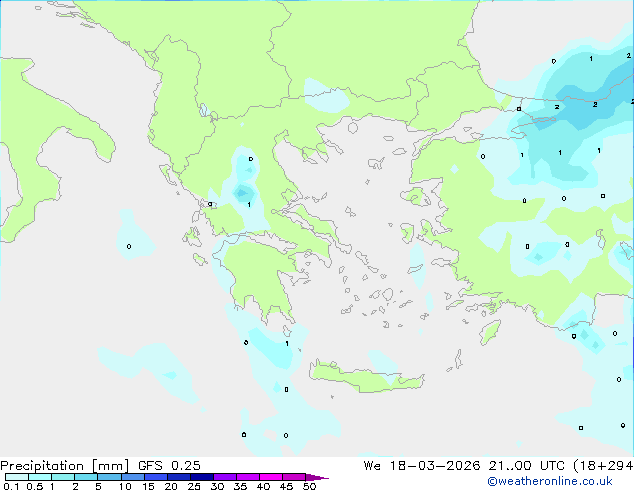This screenshot has height=490, width=634.
Task: Pick the 10–15 mm legend color swatch
Action: pyautogui.click(x=132, y=477)
